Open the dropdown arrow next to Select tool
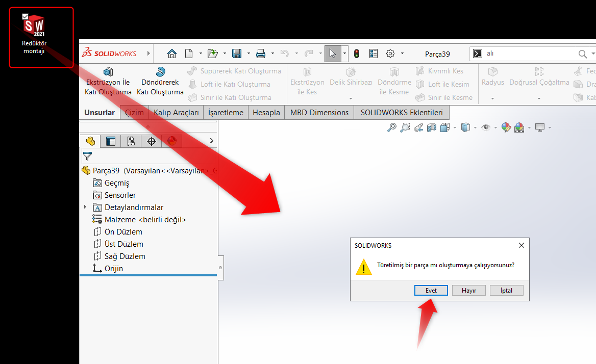Viewport: 596px width, 364px height. [344, 54]
